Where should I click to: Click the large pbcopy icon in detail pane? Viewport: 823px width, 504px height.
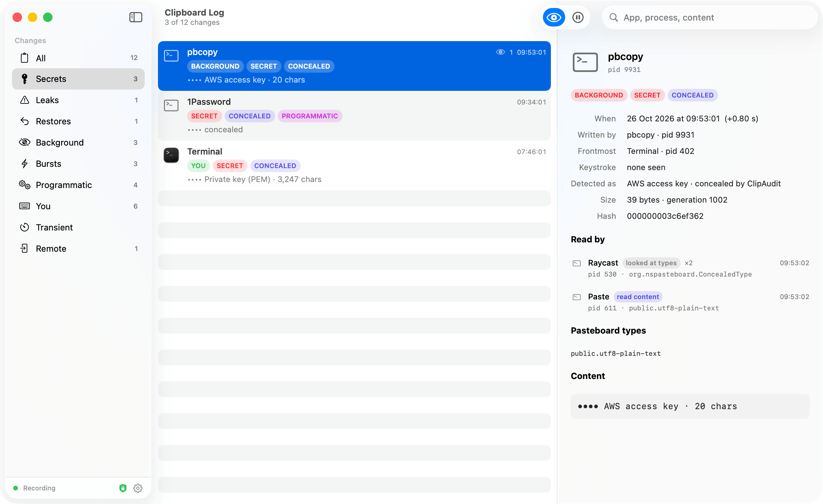pos(585,62)
